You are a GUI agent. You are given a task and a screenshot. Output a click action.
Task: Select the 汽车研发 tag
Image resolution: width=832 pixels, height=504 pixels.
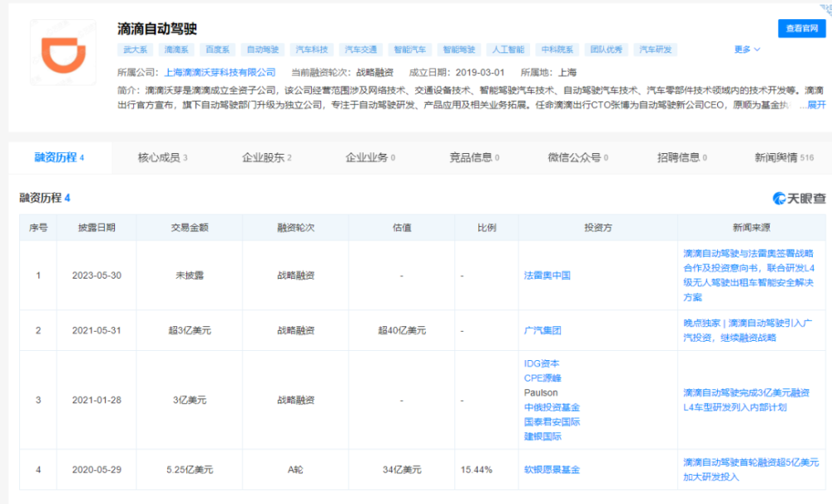[656, 49]
